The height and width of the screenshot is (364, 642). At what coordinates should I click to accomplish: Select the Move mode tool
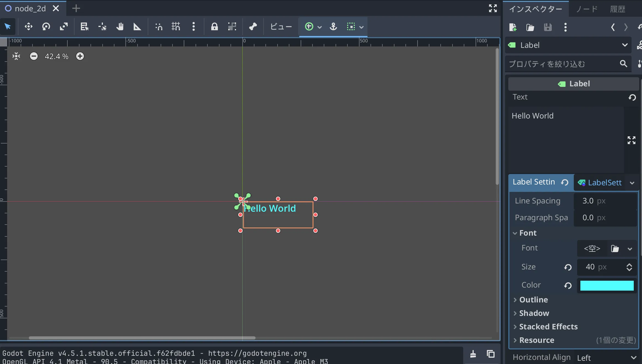point(28,27)
